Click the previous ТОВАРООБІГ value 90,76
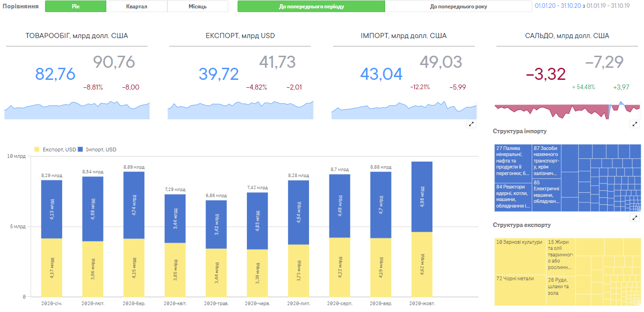Viewport: 644px width, 312px height. click(114, 62)
